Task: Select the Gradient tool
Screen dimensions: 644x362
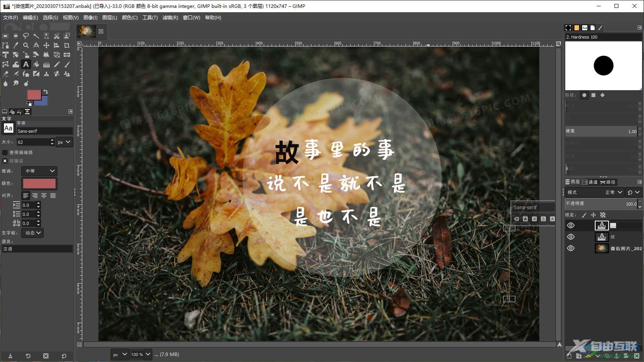Action: pos(46,64)
